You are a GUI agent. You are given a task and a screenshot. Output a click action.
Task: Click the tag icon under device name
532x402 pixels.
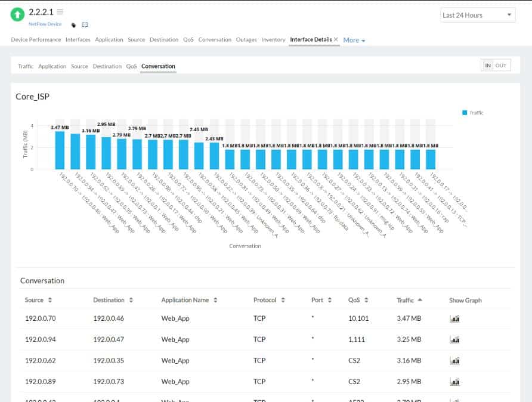point(73,25)
